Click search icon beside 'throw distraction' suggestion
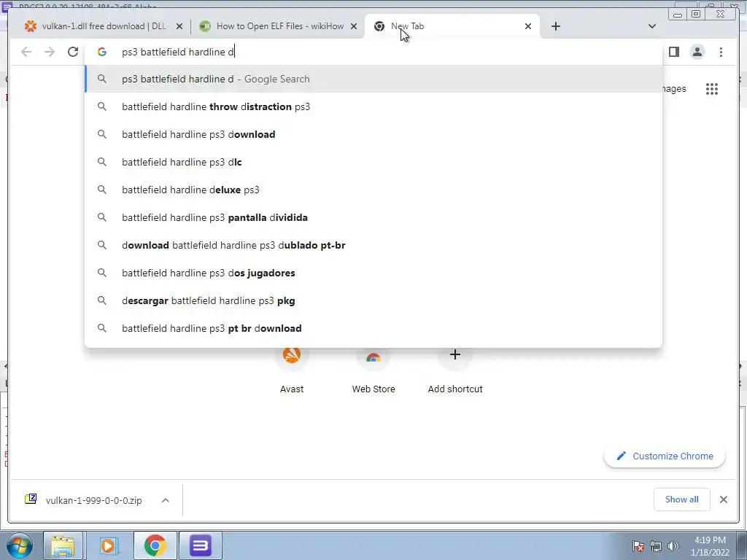This screenshot has height=560, width=747. [102, 106]
